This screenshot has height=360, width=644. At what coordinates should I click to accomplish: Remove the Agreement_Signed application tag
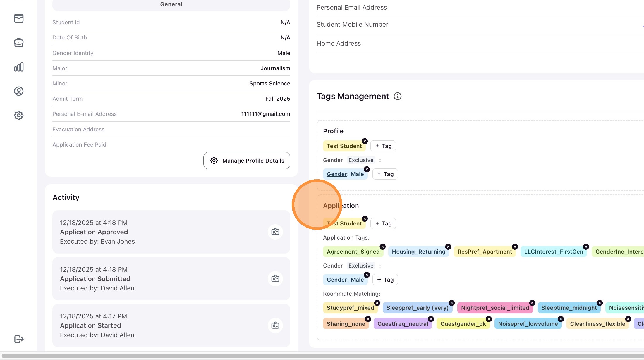(x=382, y=247)
